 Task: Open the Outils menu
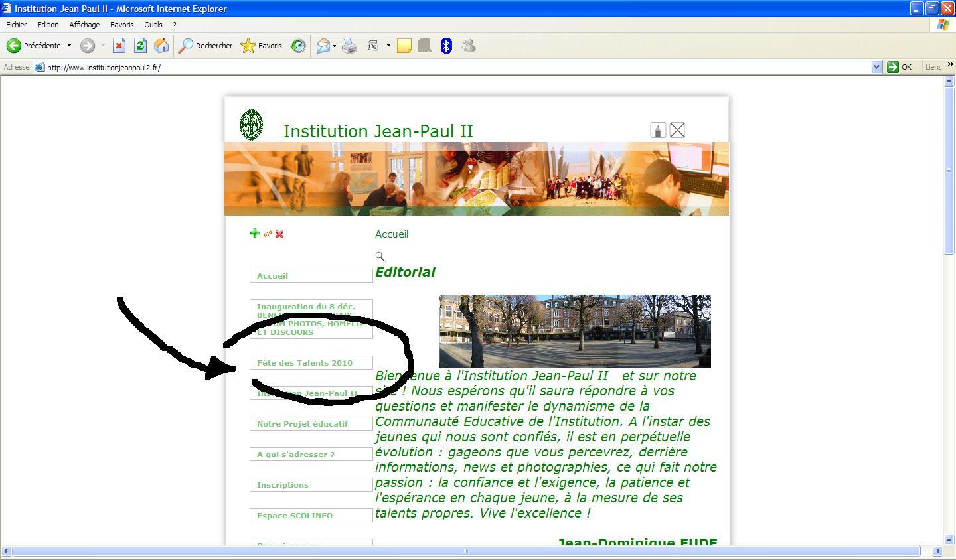click(x=153, y=25)
